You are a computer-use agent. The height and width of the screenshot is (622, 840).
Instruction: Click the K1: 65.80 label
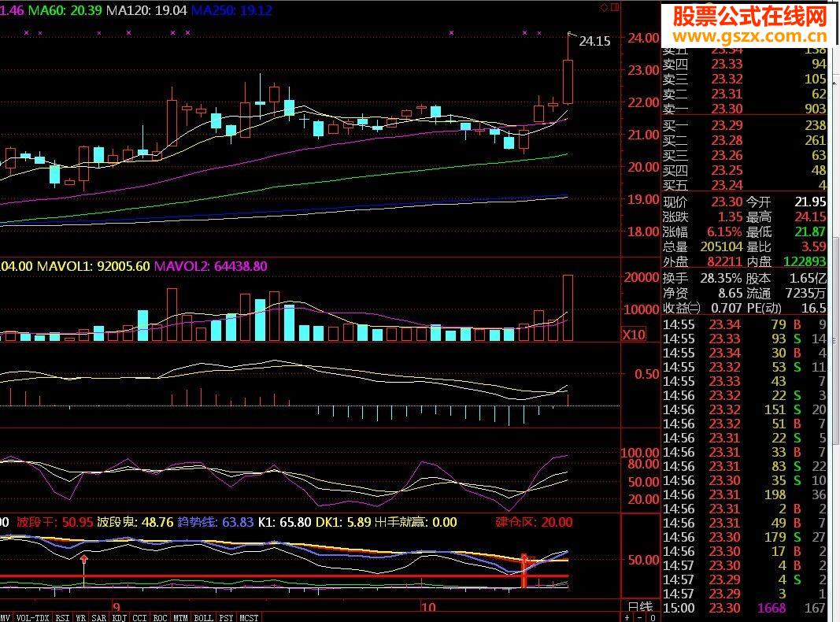click(284, 522)
